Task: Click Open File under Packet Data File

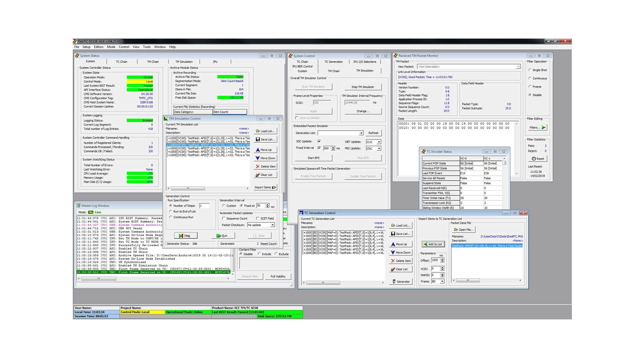Action: click(x=463, y=230)
